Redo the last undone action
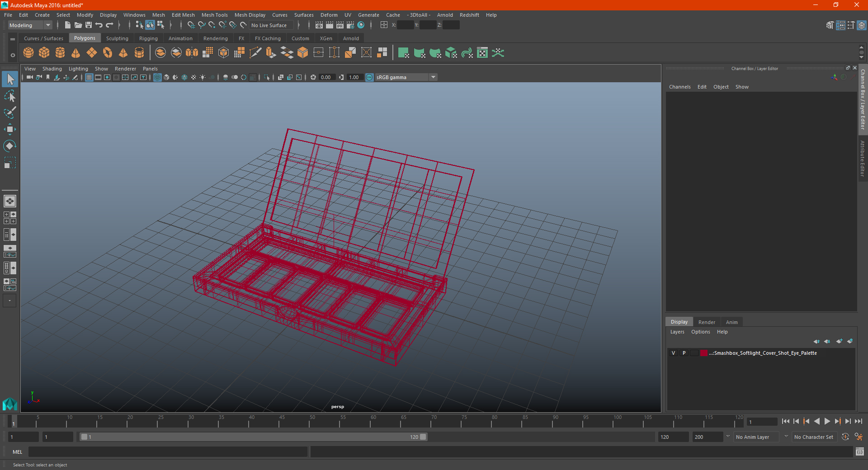Image resolution: width=868 pixels, height=470 pixels. pos(109,25)
